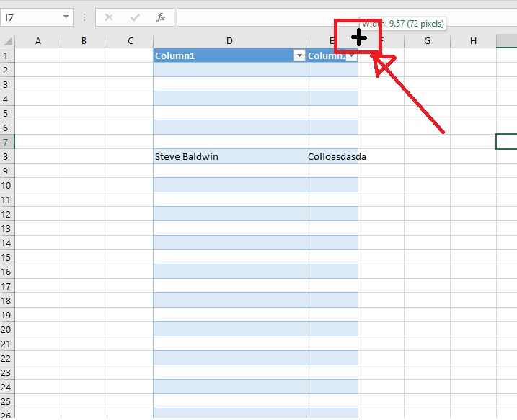Viewport: 517px width, 420px height.
Task: Click the cell containing Colloasdasda
Action: tap(332, 156)
